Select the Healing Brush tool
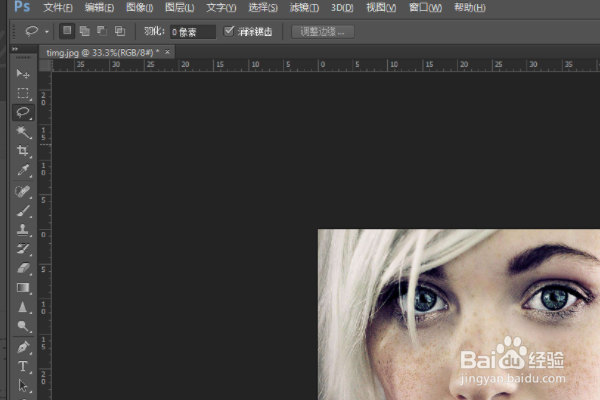Image resolution: width=600 pixels, height=400 pixels. click(23, 191)
